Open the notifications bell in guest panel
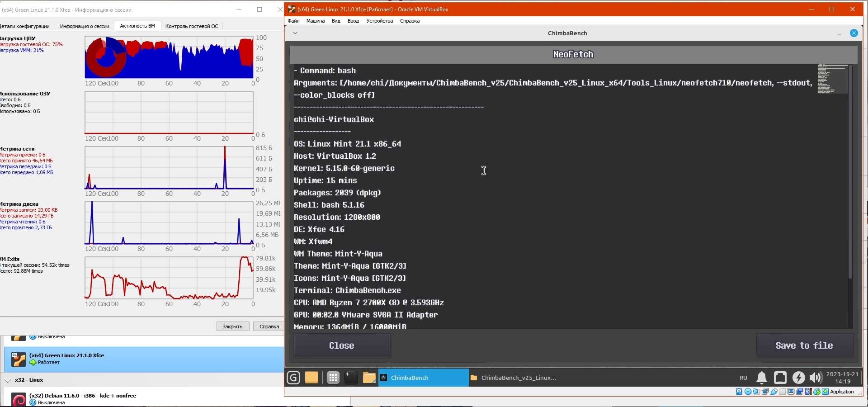 click(762, 378)
